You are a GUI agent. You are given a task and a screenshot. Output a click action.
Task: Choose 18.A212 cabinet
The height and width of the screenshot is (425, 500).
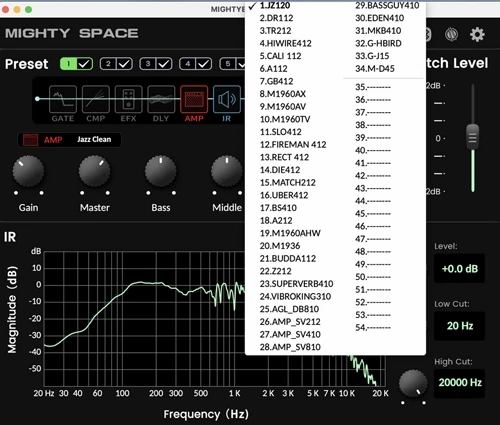click(x=276, y=221)
